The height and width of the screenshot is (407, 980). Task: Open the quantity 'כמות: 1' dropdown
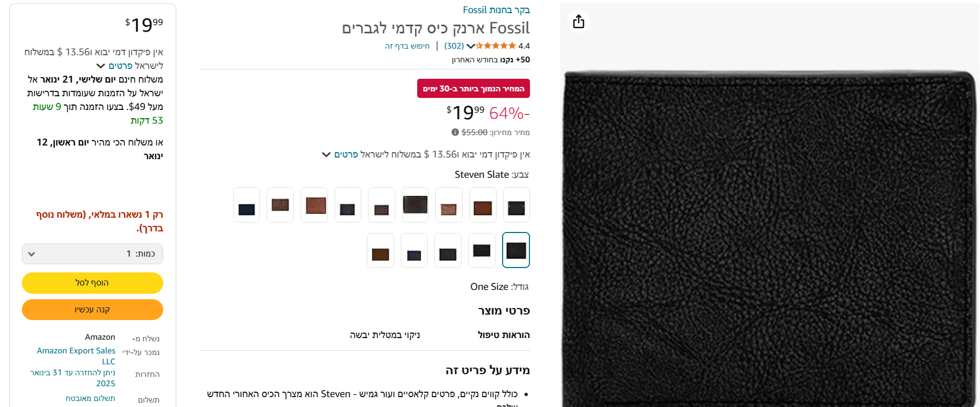pos(93,254)
